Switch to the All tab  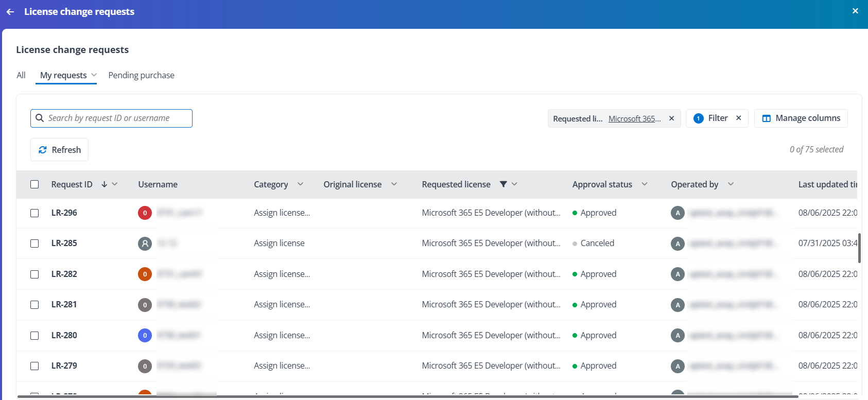(21, 75)
